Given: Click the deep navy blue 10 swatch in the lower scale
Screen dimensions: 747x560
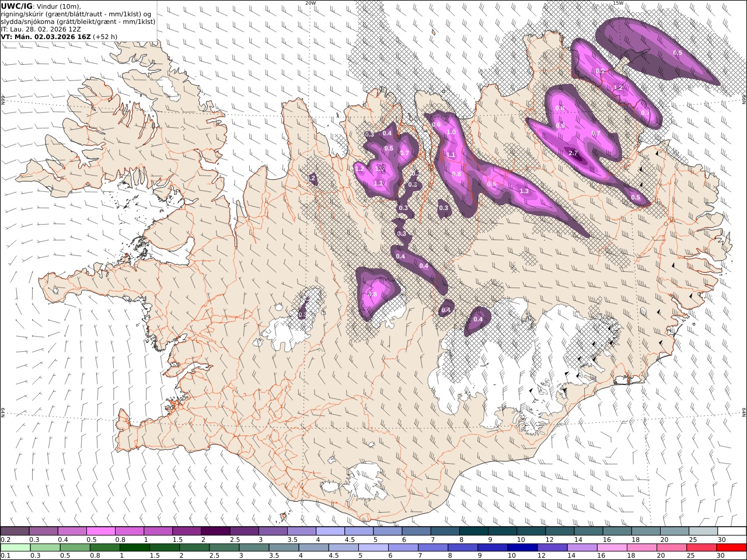Looking at the screenshot, I should click(x=522, y=548).
